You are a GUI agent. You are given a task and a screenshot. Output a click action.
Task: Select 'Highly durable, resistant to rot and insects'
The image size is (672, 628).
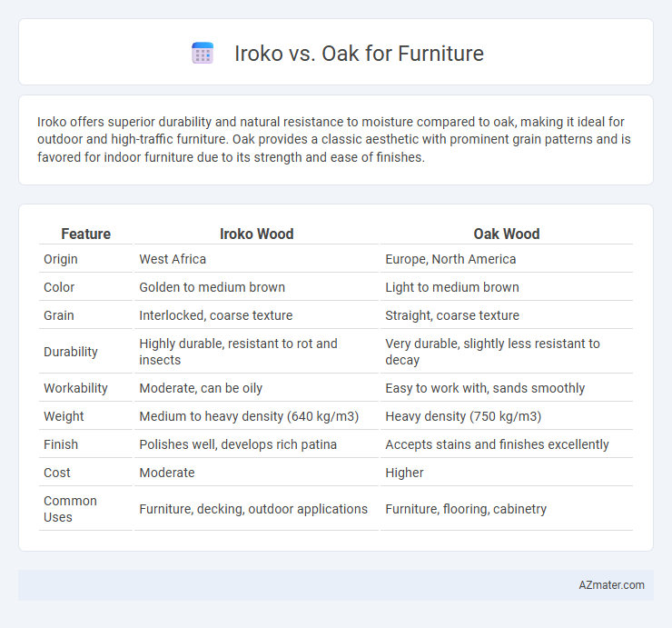(238, 352)
